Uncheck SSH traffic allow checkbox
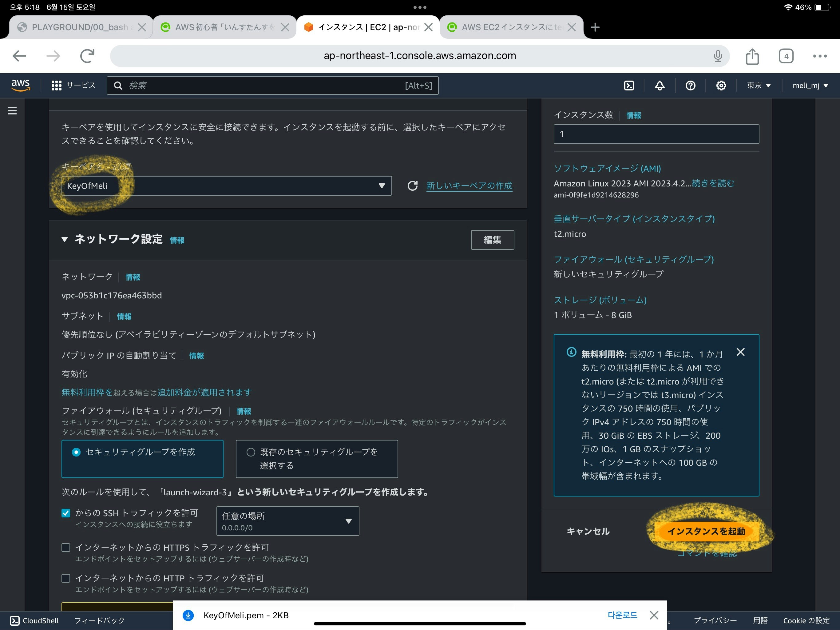 tap(66, 513)
